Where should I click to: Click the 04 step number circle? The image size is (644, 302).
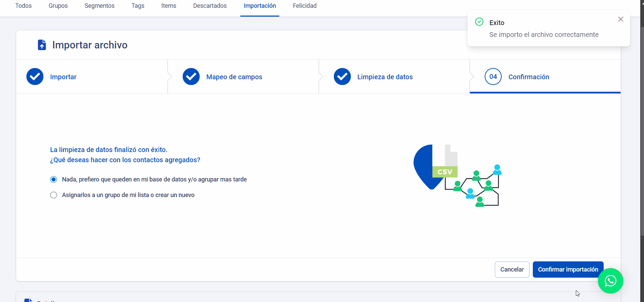tap(493, 77)
